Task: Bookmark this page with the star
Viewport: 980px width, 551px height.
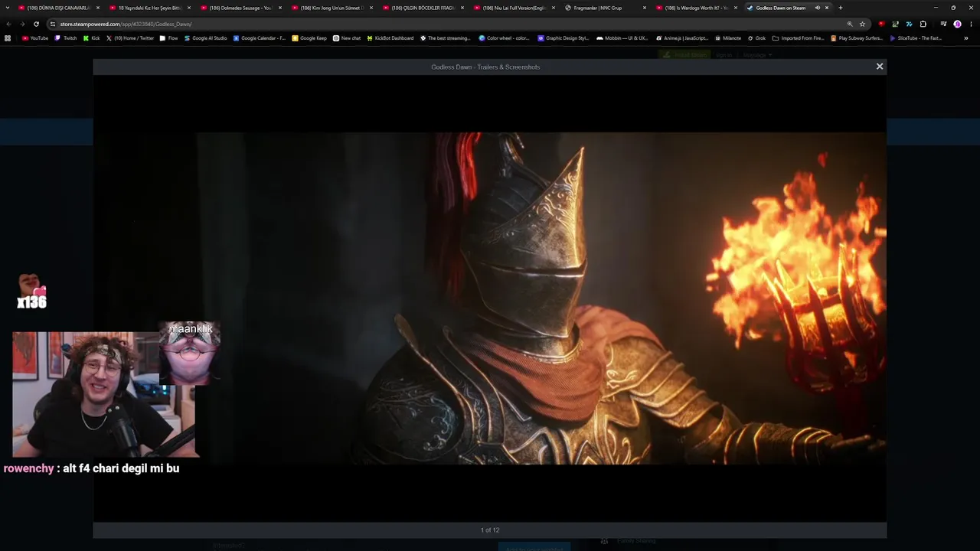Action: [x=862, y=24]
